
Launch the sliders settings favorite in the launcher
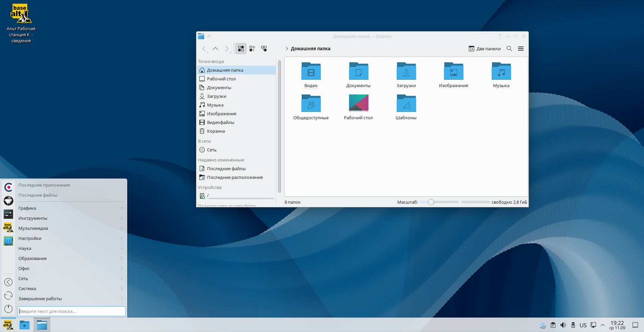8,214
